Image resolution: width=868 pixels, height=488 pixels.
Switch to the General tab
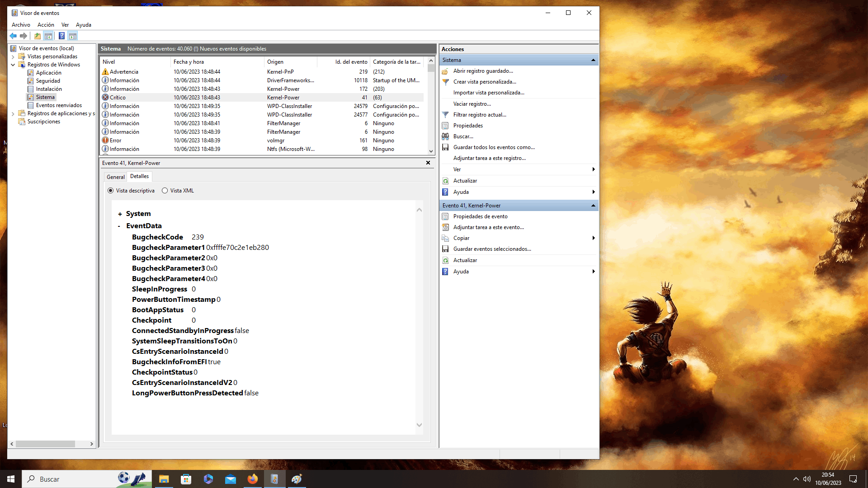(116, 178)
